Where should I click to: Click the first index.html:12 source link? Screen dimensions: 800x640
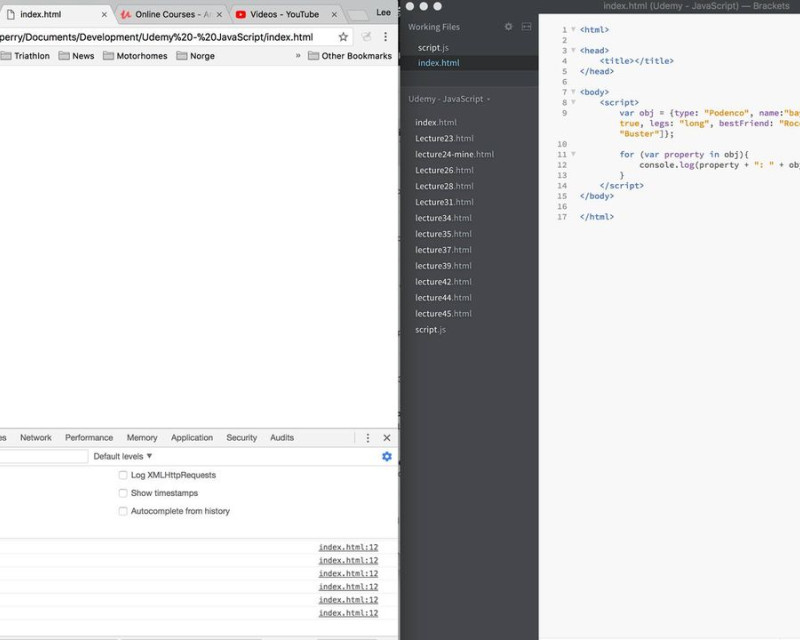[x=348, y=547]
